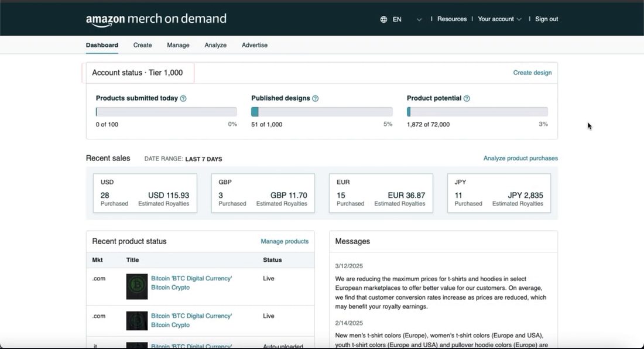The height and width of the screenshot is (349, 644).
Task: Select the GBP recent sales card
Action: click(x=263, y=193)
